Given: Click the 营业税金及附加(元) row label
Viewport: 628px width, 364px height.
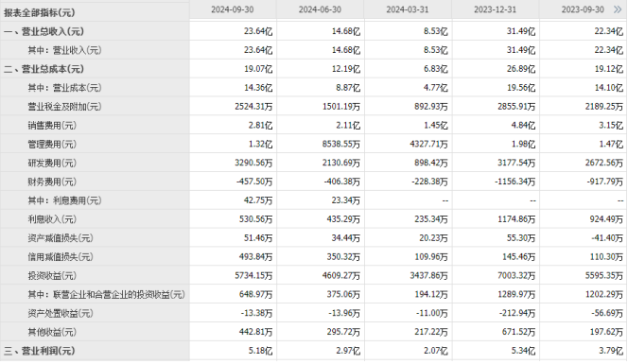Looking at the screenshot, I should [64, 107].
